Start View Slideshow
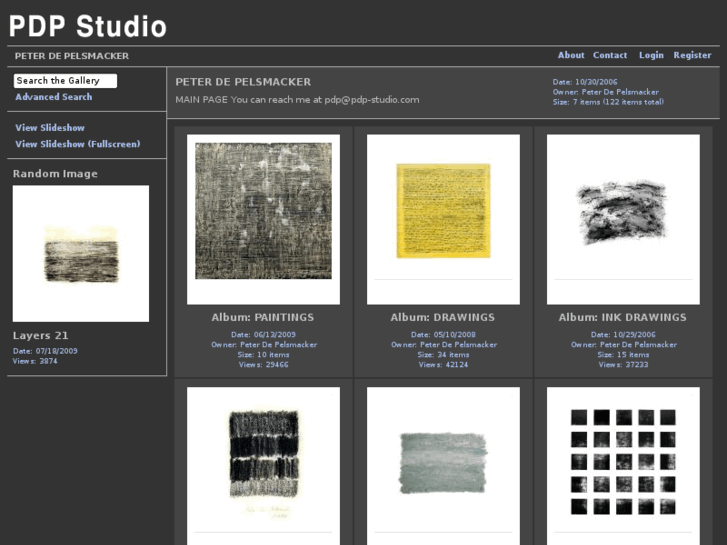Viewport: 727px width, 545px height. 50,128
